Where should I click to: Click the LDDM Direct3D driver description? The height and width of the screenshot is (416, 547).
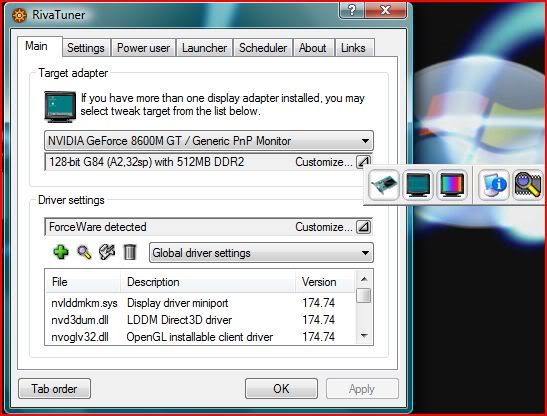click(x=179, y=320)
